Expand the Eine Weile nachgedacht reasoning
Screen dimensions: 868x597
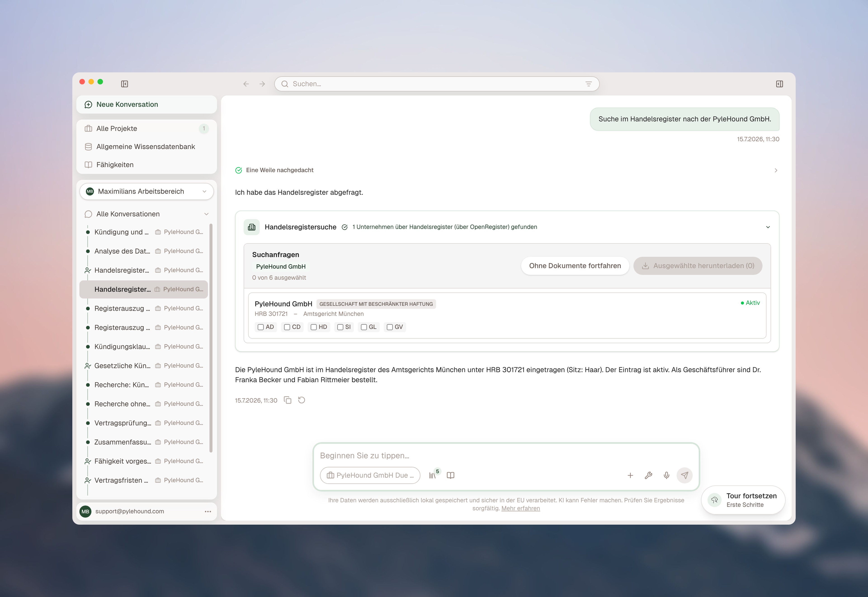[776, 170]
